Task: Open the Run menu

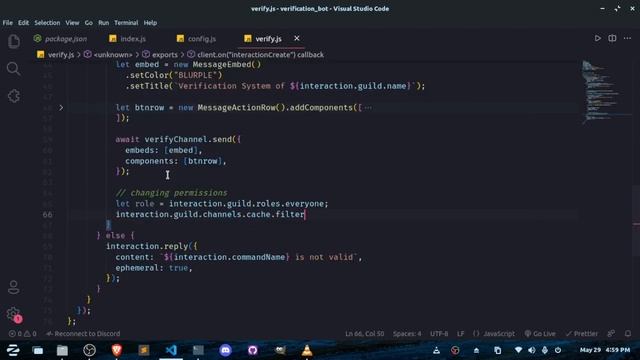Action: [104, 23]
